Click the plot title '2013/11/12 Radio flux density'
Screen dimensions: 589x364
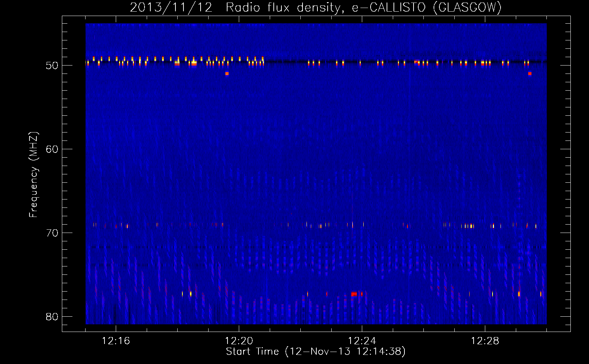[316, 7]
